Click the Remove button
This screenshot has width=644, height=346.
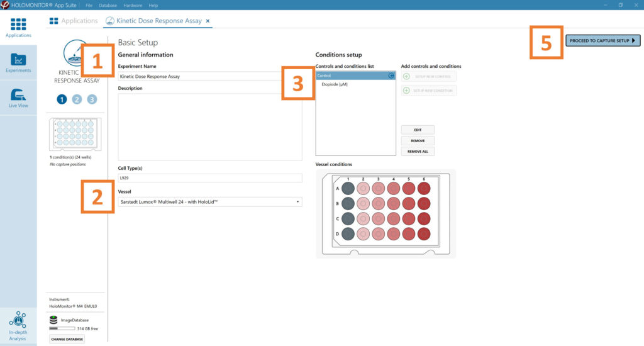[x=418, y=140]
